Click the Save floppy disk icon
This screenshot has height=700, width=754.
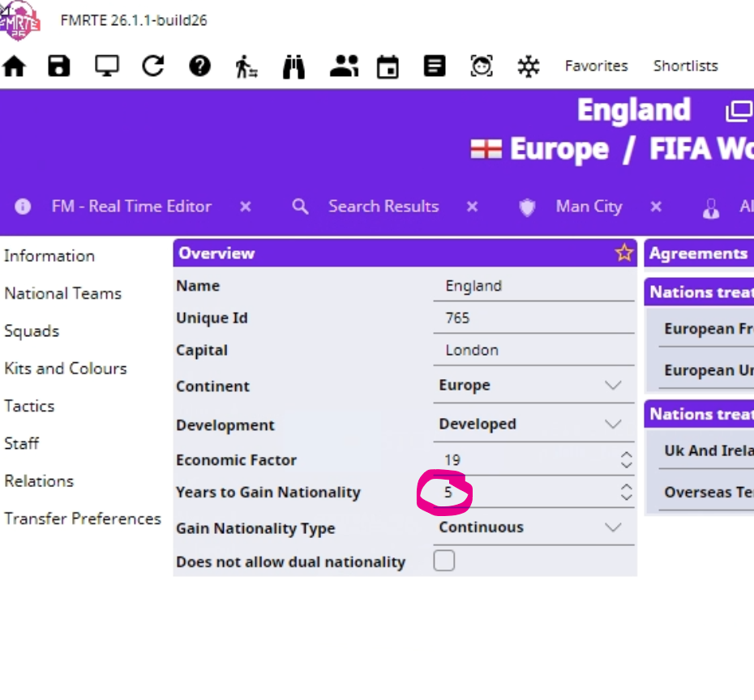(59, 66)
